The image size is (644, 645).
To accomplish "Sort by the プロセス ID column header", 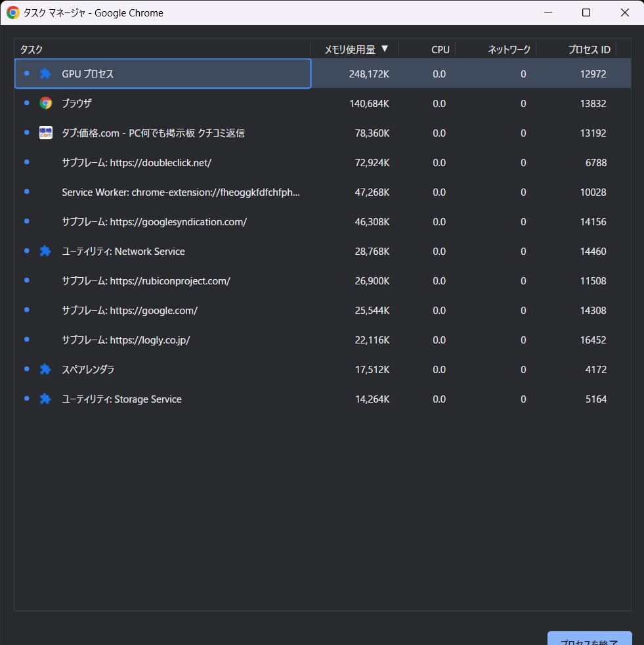I will coord(576,49).
